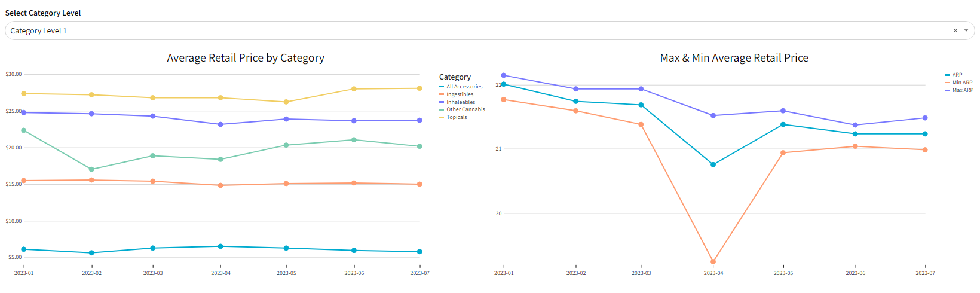980x293 pixels.
Task: Toggle the ARP legend item
Action: [x=957, y=75]
